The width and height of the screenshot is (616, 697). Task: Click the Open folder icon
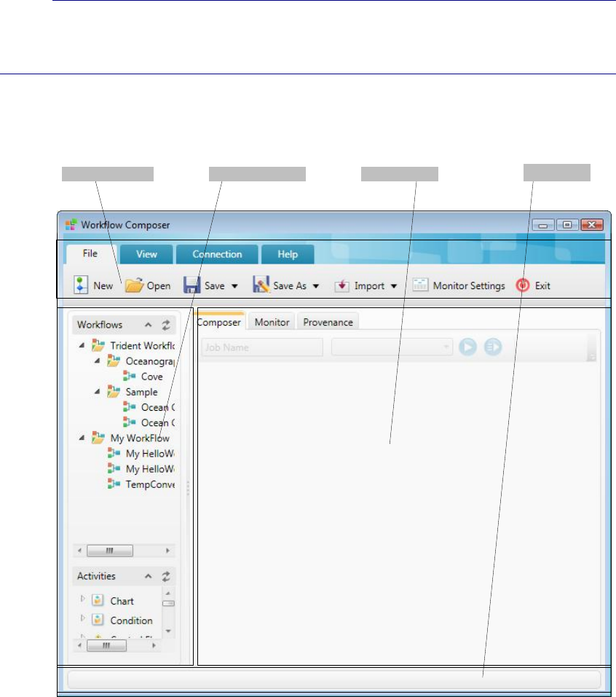click(x=134, y=285)
